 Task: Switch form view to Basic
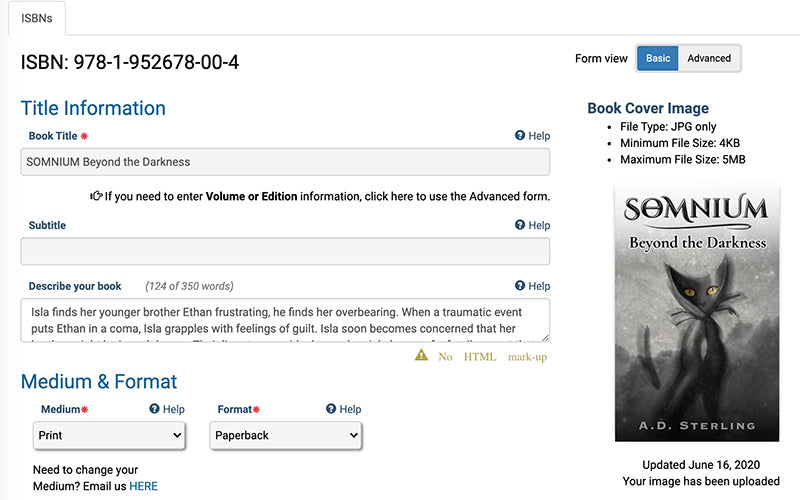(x=658, y=58)
